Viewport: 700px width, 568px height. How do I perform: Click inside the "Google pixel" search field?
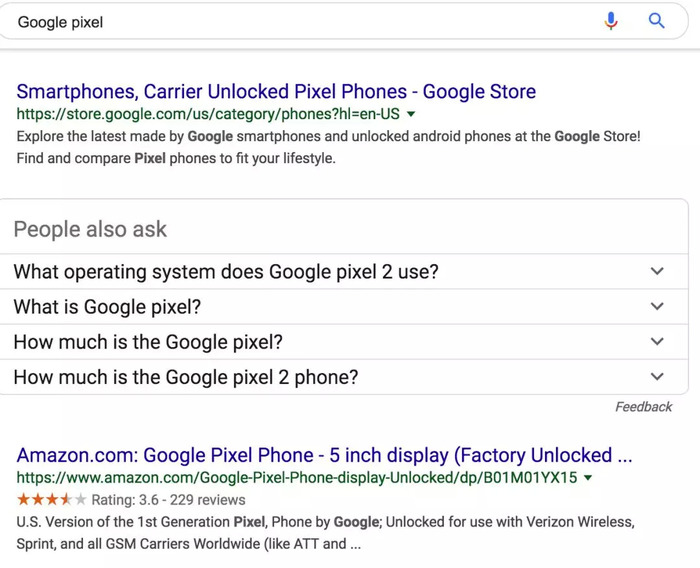click(x=304, y=22)
